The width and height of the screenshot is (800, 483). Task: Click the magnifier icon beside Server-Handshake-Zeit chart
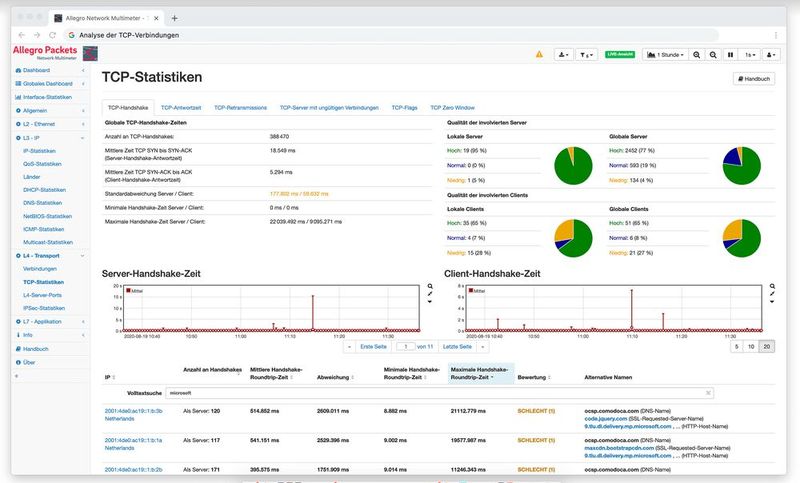click(x=429, y=286)
